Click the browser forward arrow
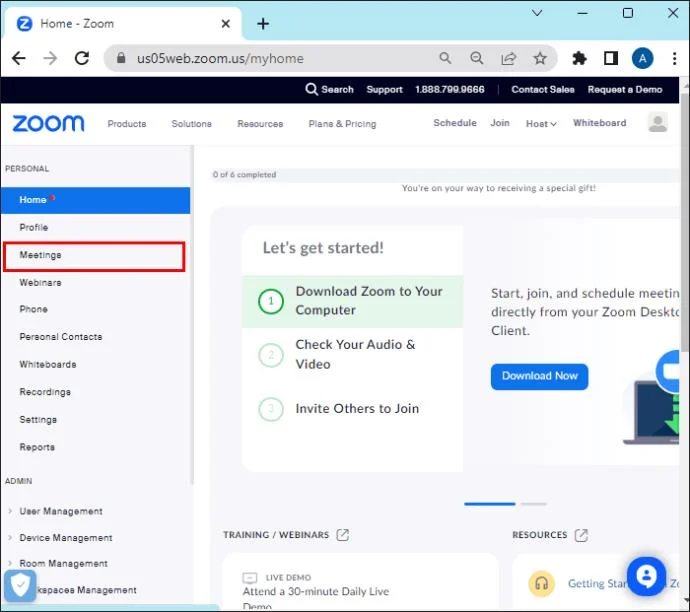The height and width of the screenshot is (612, 690). (50, 58)
